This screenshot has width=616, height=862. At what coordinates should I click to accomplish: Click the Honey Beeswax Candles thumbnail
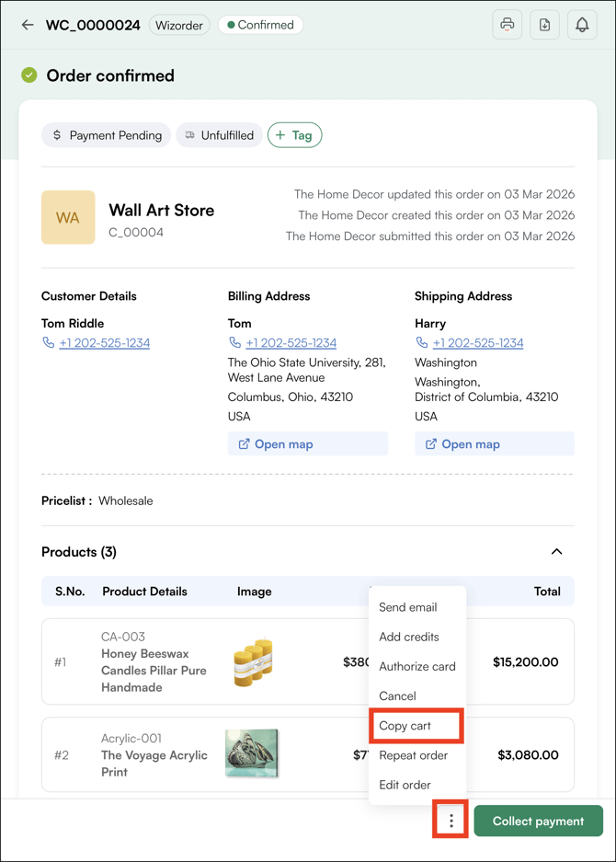253,661
